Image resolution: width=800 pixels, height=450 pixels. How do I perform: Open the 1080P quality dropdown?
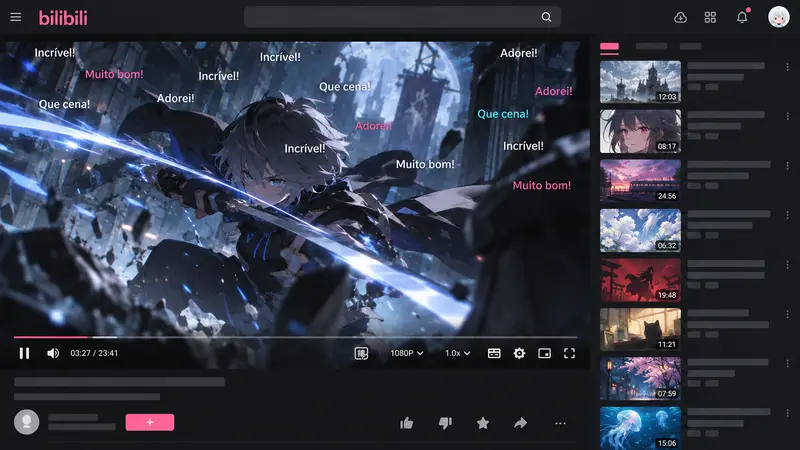point(407,353)
